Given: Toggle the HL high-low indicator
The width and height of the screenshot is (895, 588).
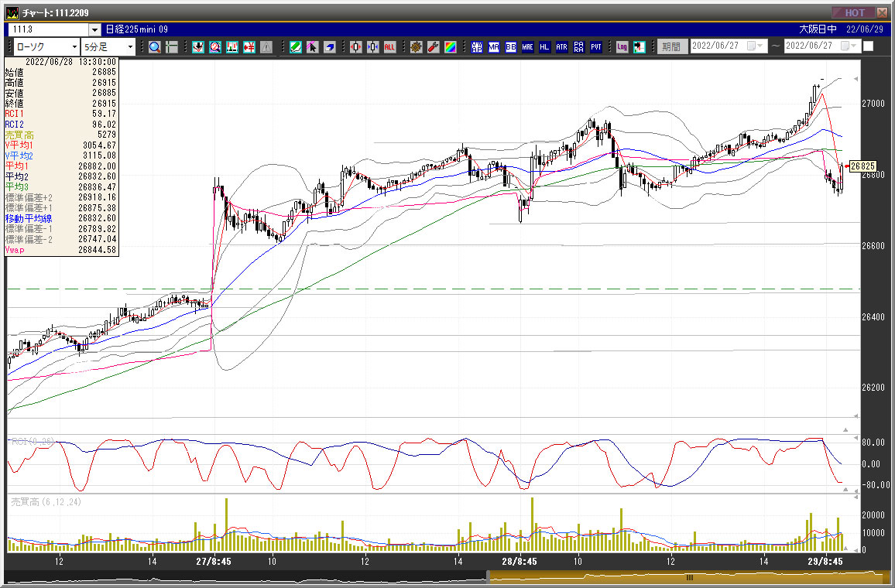Looking at the screenshot, I should [x=544, y=46].
